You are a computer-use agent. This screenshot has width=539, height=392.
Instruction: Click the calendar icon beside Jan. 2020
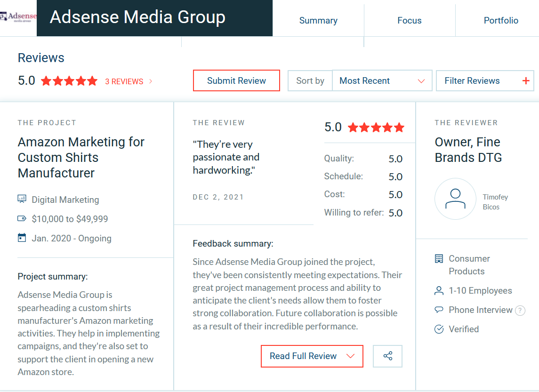pyautogui.click(x=22, y=238)
